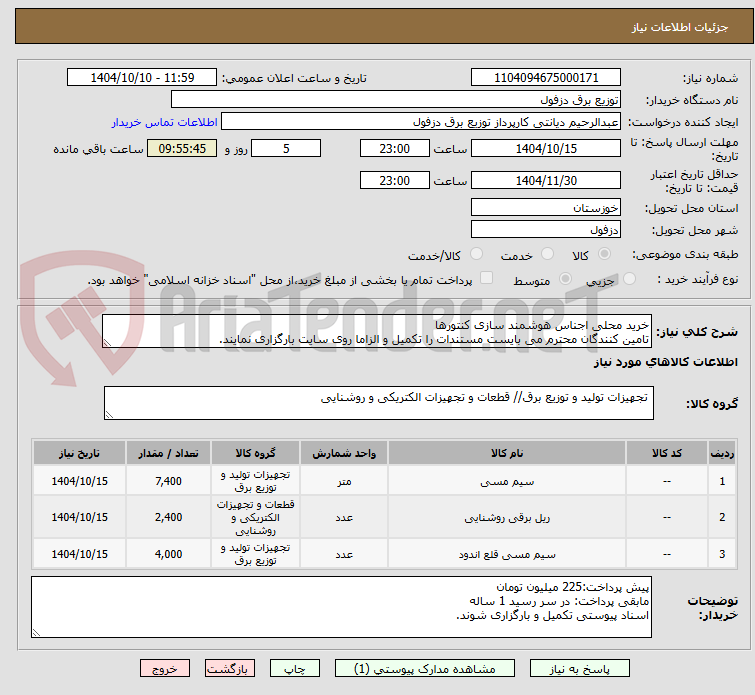Click the remaining time field 09:55:45

(x=182, y=148)
